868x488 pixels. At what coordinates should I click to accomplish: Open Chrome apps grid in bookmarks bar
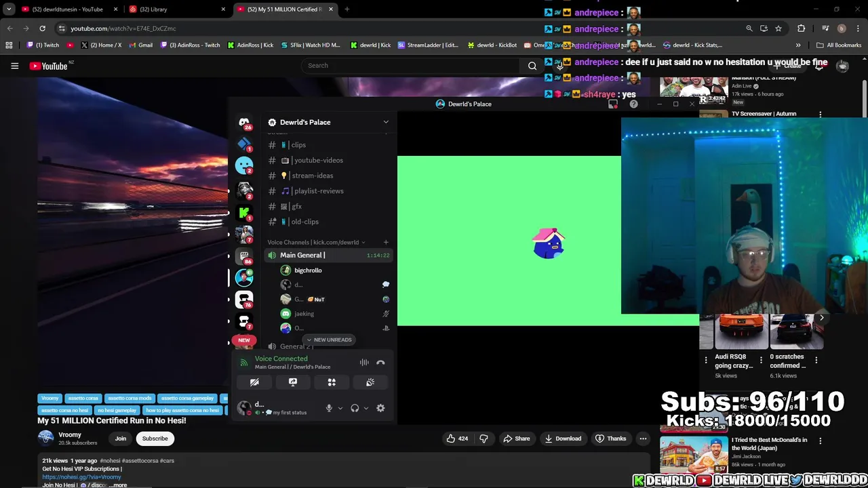(x=9, y=45)
